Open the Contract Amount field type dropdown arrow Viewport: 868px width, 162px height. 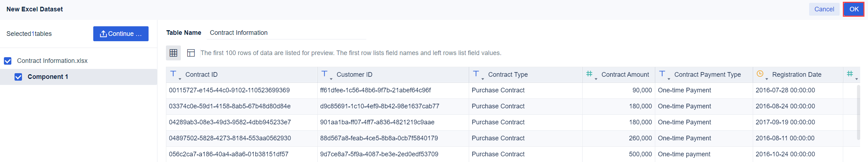click(x=596, y=79)
